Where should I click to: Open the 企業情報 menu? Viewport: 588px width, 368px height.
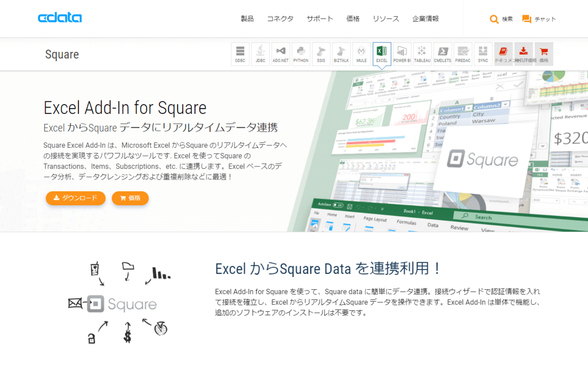pyautogui.click(x=426, y=19)
